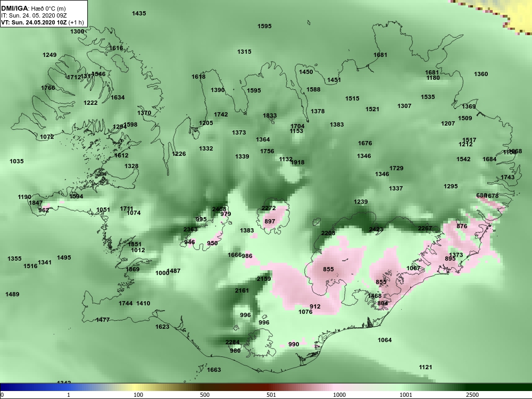This screenshot has height=399, width=532.
Task: Click the 1064 offshore value
Action: point(385,340)
